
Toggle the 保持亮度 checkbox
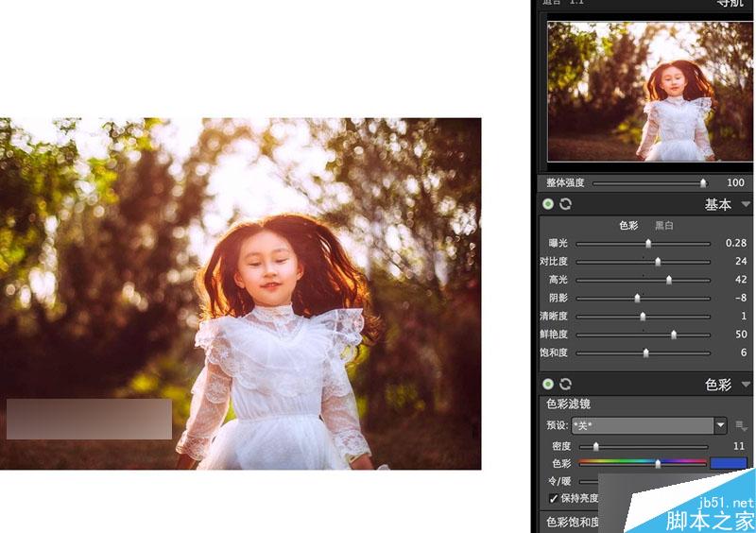click(x=554, y=498)
